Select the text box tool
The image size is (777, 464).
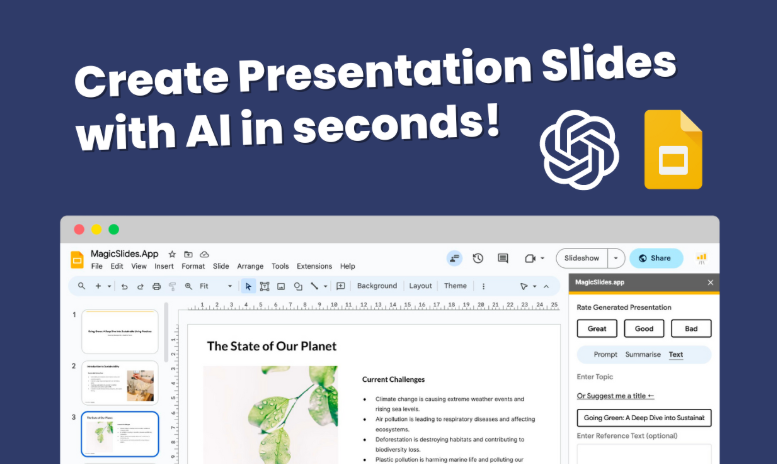coord(264,286)
